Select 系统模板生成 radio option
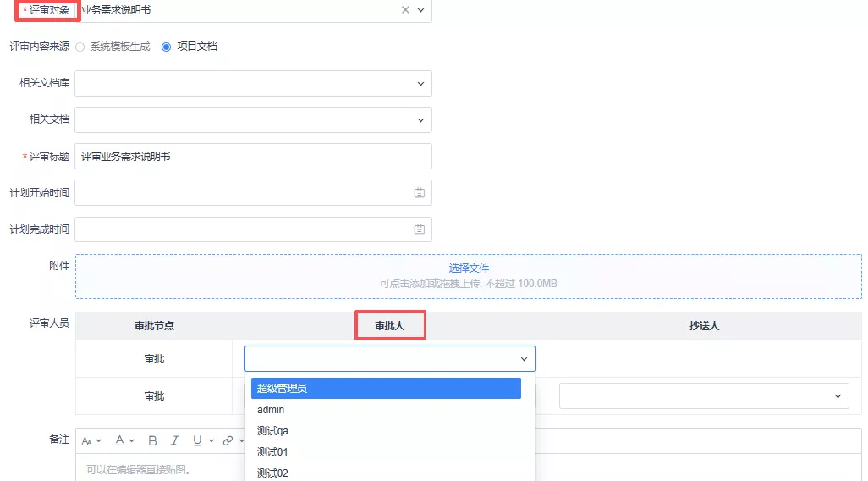868x481 pixels. (80, 47)
